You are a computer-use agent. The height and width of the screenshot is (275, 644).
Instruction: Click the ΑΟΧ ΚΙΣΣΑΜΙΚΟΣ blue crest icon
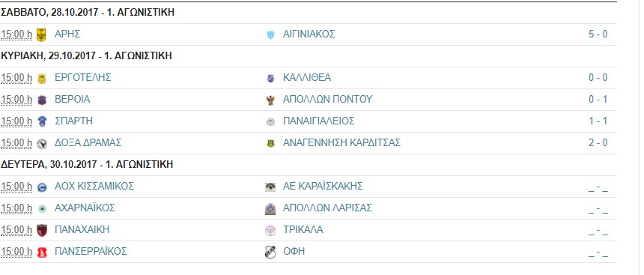pyautogui.click(x=41, y=187)
